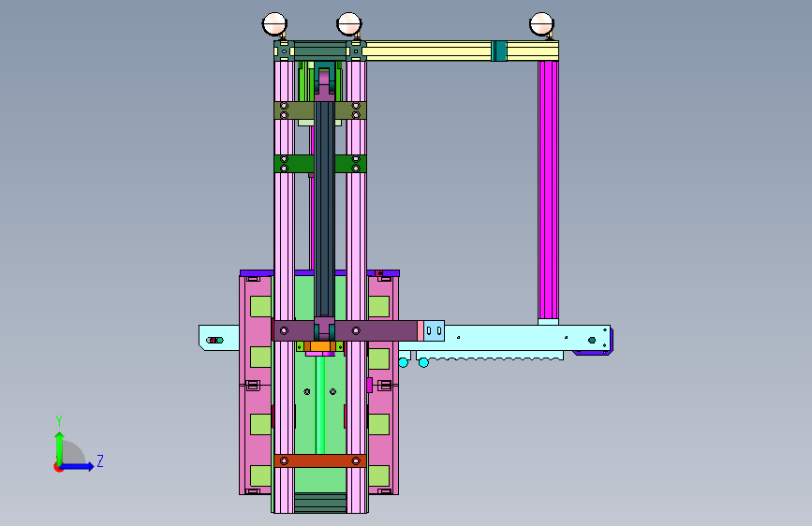The width and height of the screenshot is (812, 526).
Task: Click the red origin ball of the triad
Action: [57, 467]
